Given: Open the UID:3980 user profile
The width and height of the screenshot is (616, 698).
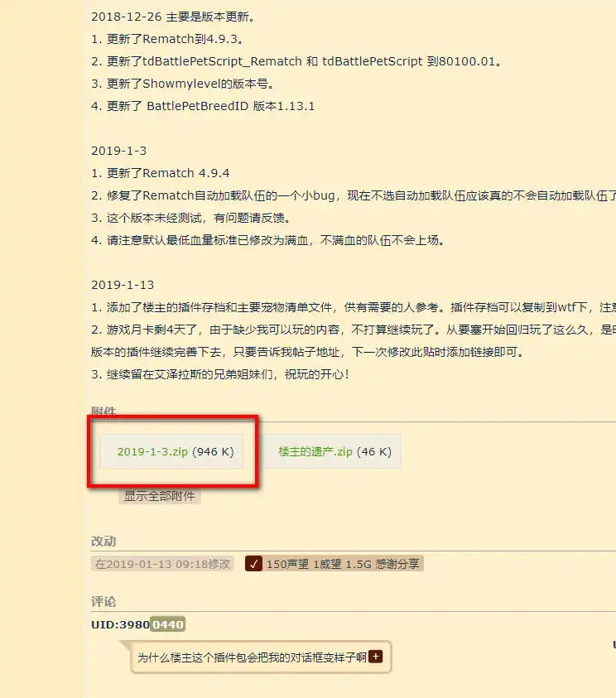Looking at the screenshot, I should tap(120, 624).
